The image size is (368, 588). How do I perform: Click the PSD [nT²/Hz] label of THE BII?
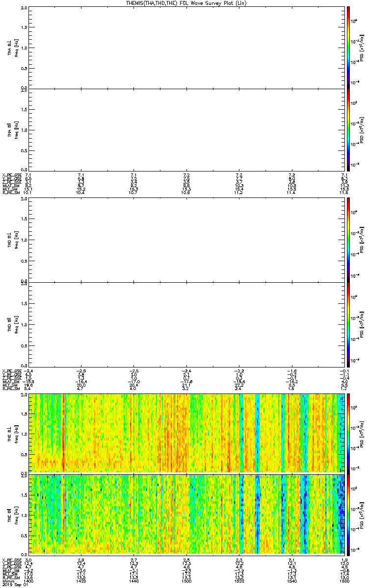pyautogui.click(x=363, y=514)
